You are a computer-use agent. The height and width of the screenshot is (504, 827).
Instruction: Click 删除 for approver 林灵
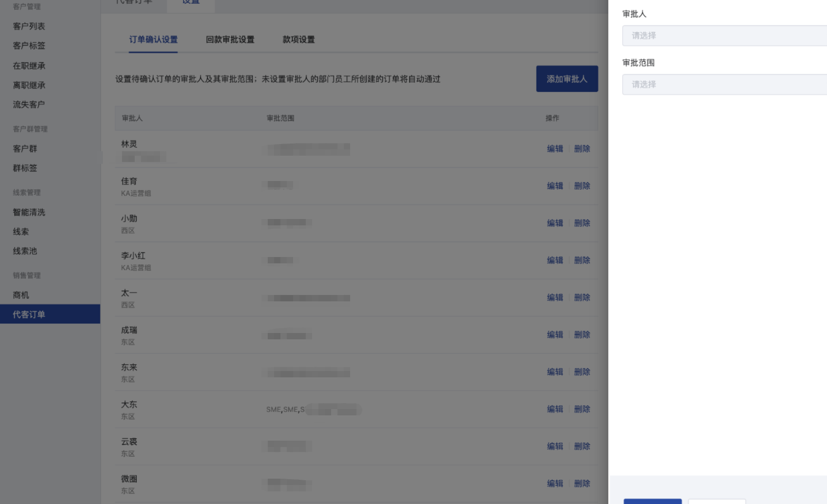(582, 149)
